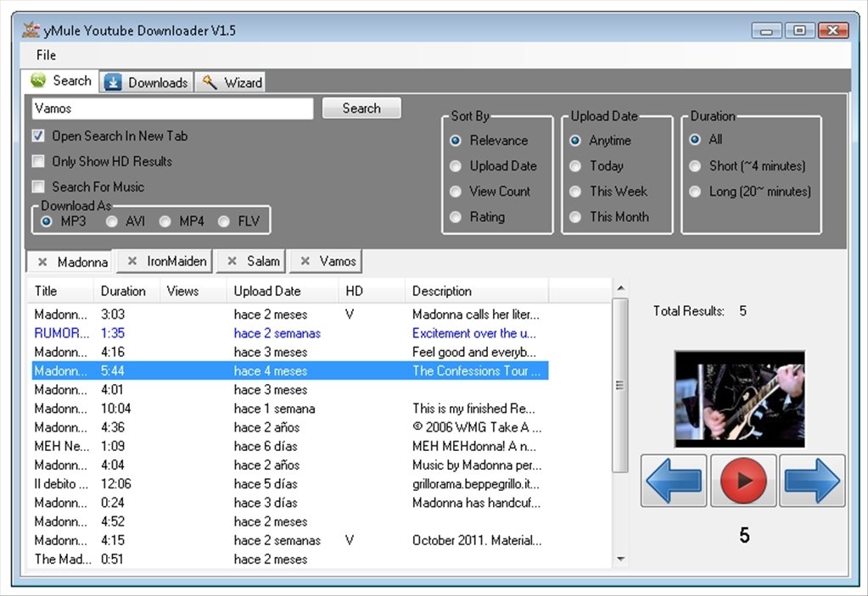Choose Short (~4 minutes) duration
Viewport: 868px width, 596px height.
point(695,166)
